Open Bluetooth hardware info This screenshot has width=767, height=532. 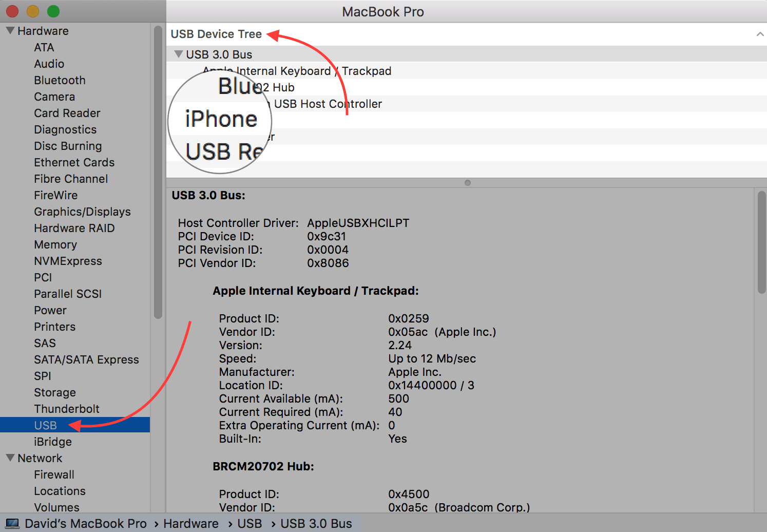(60, 80)
